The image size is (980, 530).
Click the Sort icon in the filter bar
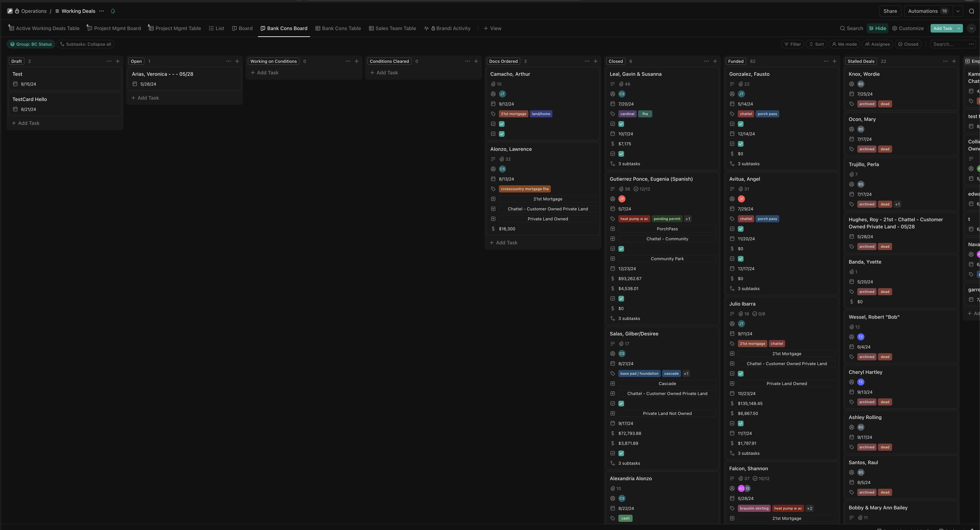point(816,44)
